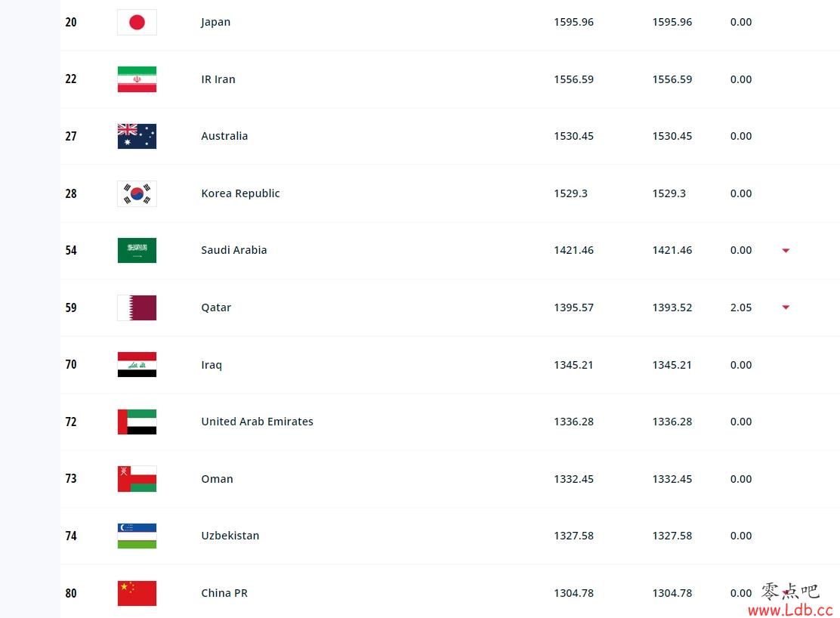This screenshot has height=618, width=840.
Task: Open the United Arab Emirates link
Action: (257, 422)
